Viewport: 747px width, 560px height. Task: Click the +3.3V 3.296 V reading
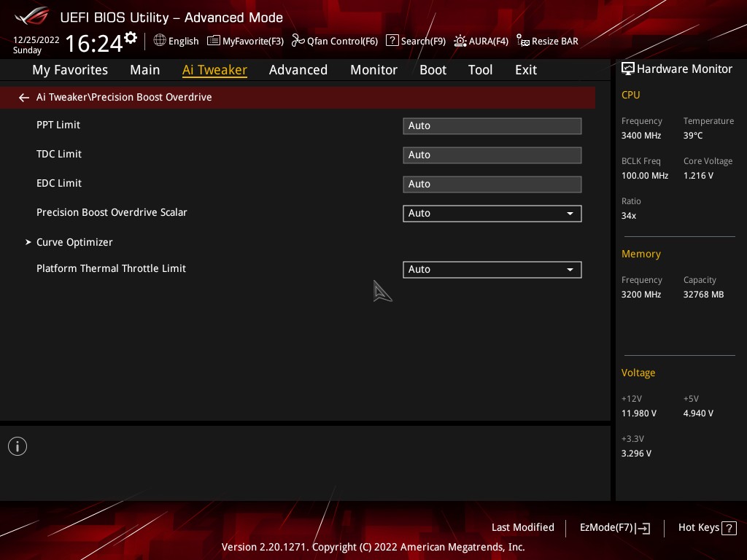coord(636,454)
